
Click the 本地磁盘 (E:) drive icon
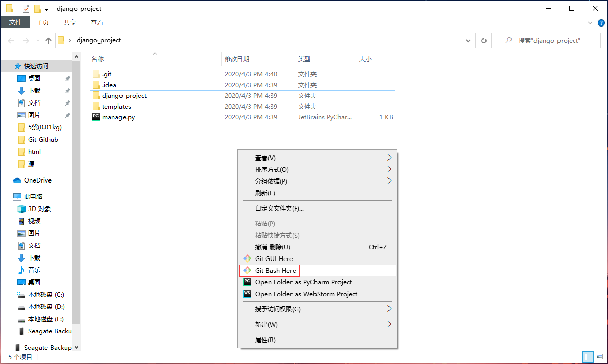pyautogui.click(x=21, y=320)
